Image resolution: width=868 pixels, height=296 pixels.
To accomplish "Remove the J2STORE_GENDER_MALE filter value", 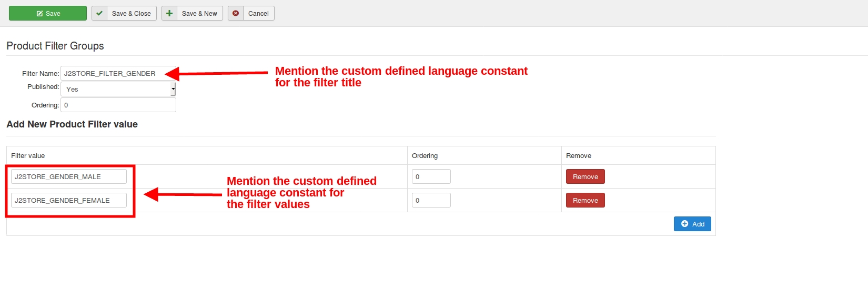I will click(x=585, y=176).
